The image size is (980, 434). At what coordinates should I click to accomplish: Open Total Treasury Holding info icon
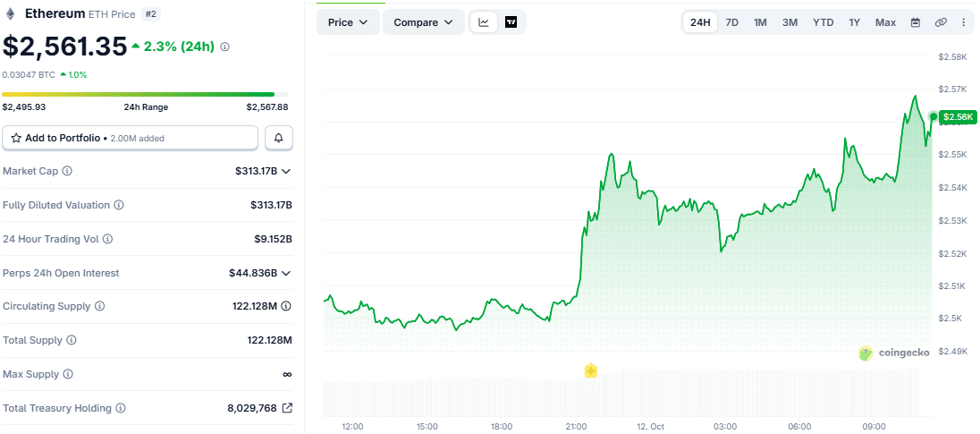121,408
